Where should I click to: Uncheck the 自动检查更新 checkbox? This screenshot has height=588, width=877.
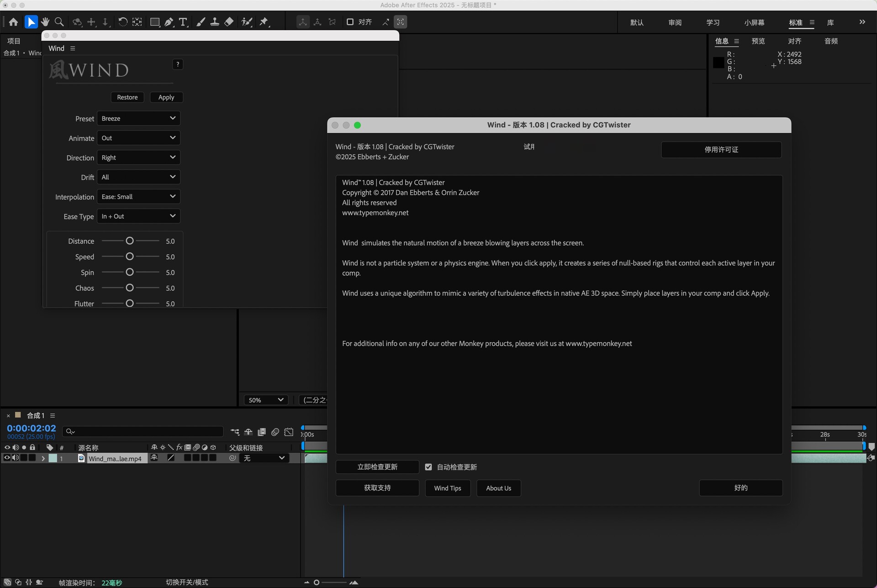(428, 467)
